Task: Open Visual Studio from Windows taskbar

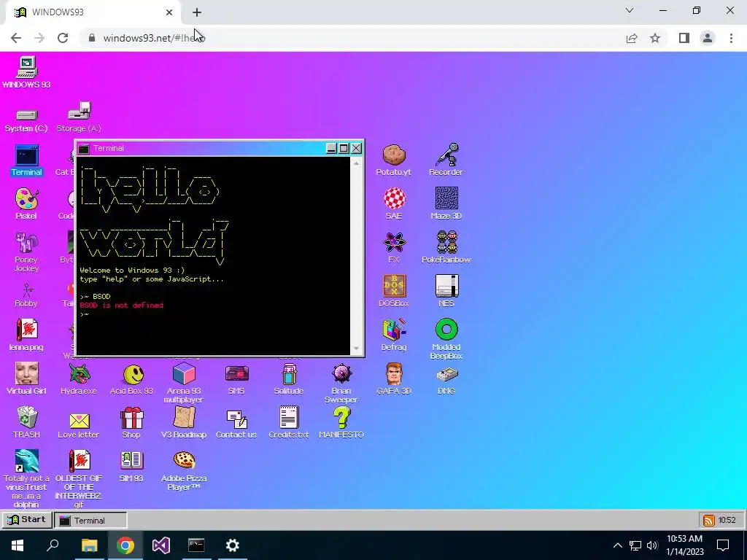Action: pyautogui.click(x=161, y=545)
